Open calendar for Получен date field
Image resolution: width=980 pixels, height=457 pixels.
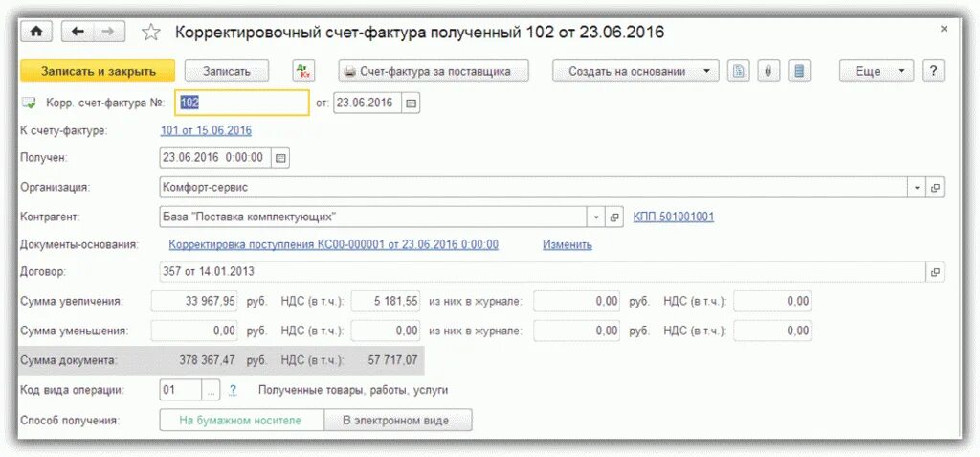[x=280, y=158]
